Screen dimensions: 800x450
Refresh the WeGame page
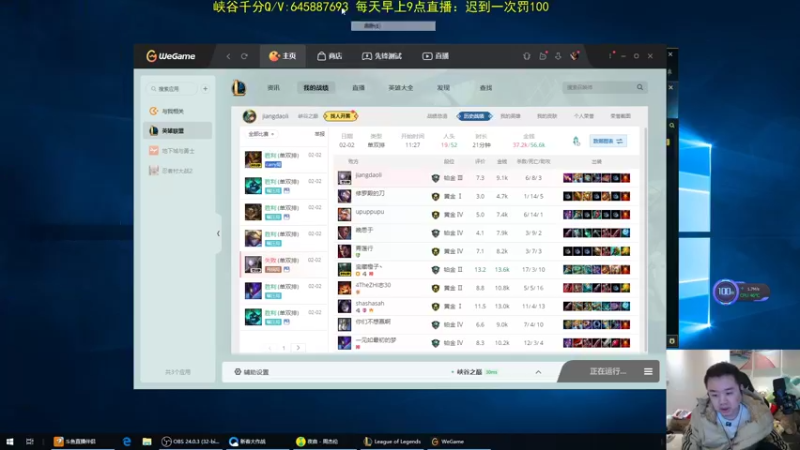point(244,56)
